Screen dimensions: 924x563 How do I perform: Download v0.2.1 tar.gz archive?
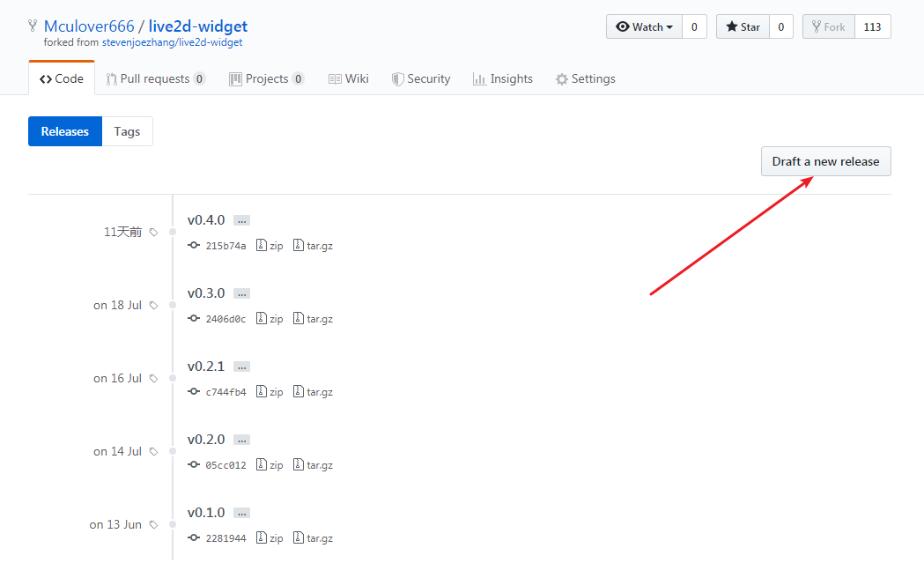[313, 391]
